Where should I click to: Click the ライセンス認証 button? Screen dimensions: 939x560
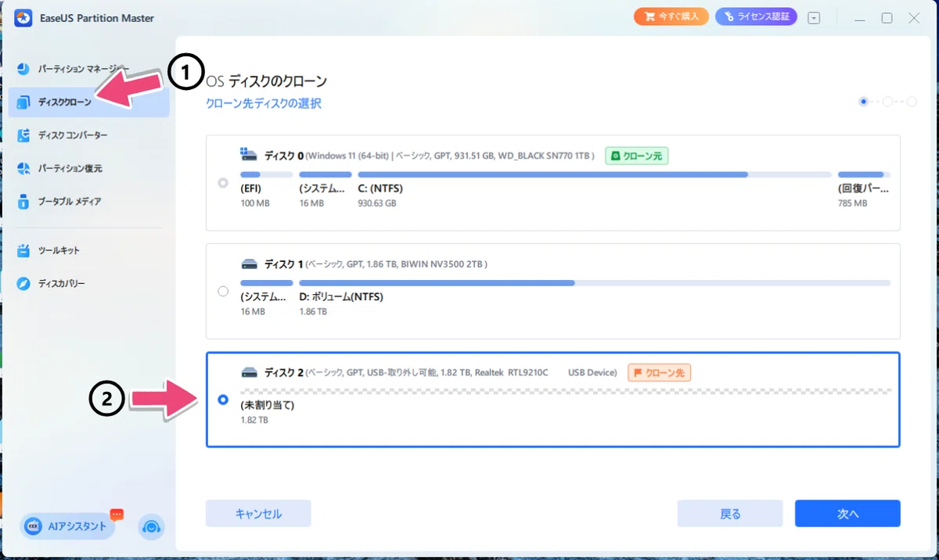(x=756, y=16)
